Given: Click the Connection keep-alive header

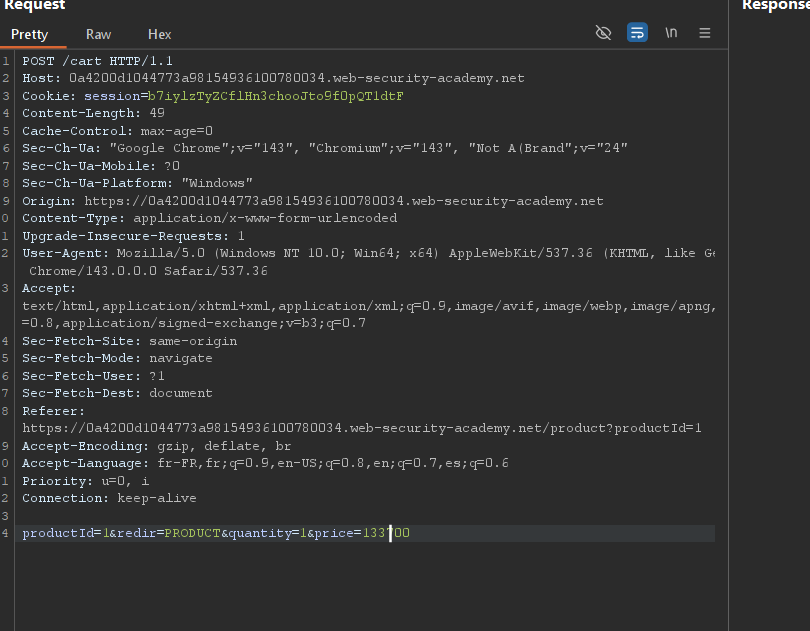Looking at the screenshot, I should pyautogui.click(x=109, y=498).
